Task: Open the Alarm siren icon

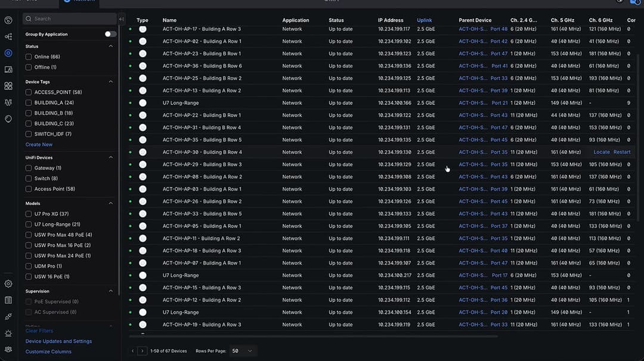Action: (8, 333)
